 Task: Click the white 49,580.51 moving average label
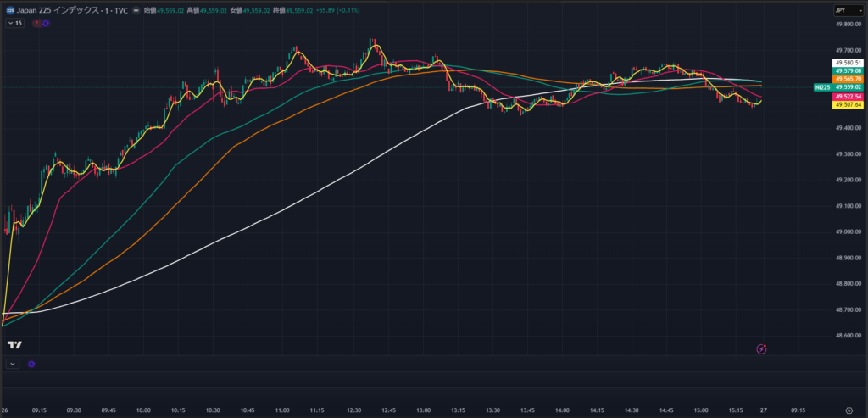(848, 63)
